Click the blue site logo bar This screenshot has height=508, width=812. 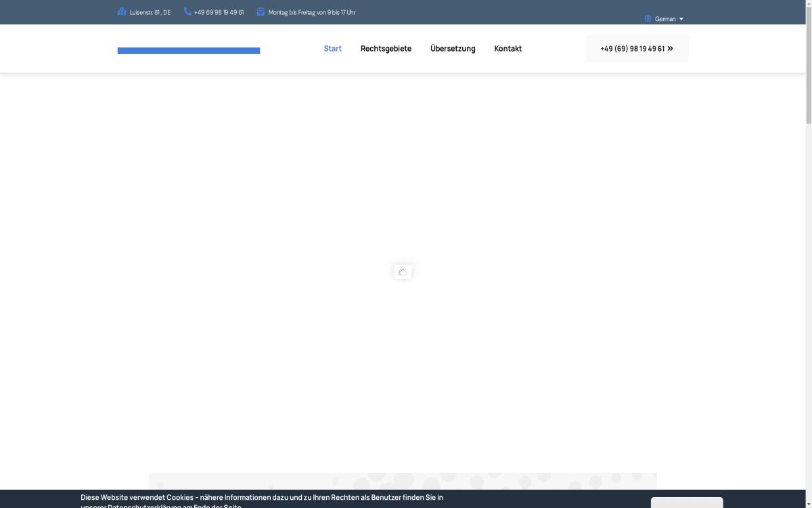189,51
